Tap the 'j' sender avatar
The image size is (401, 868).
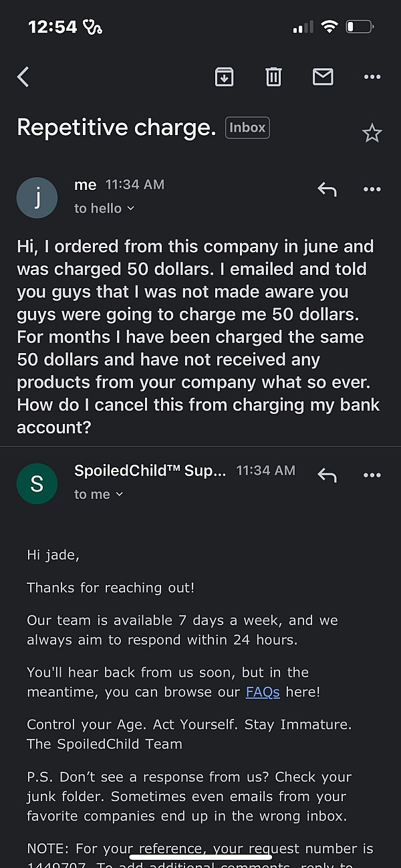pyautogui.click(x=37, y=197)
